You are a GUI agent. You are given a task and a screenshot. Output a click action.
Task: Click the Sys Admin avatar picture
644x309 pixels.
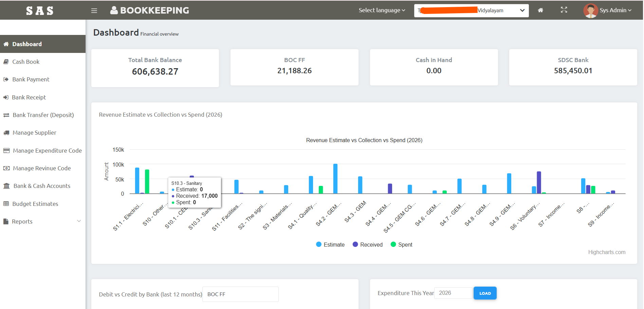(x=590, y=11)
